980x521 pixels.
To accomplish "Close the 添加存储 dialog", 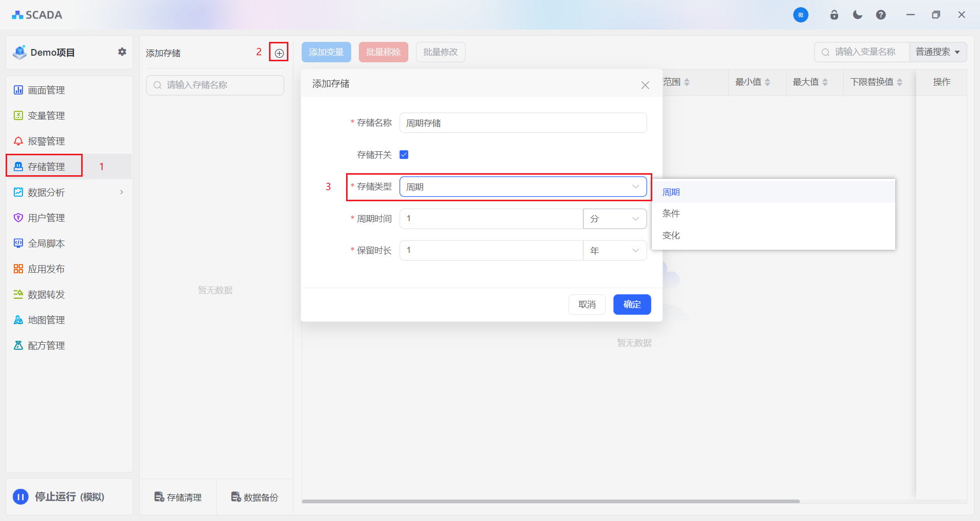I will tap(645, 85).
